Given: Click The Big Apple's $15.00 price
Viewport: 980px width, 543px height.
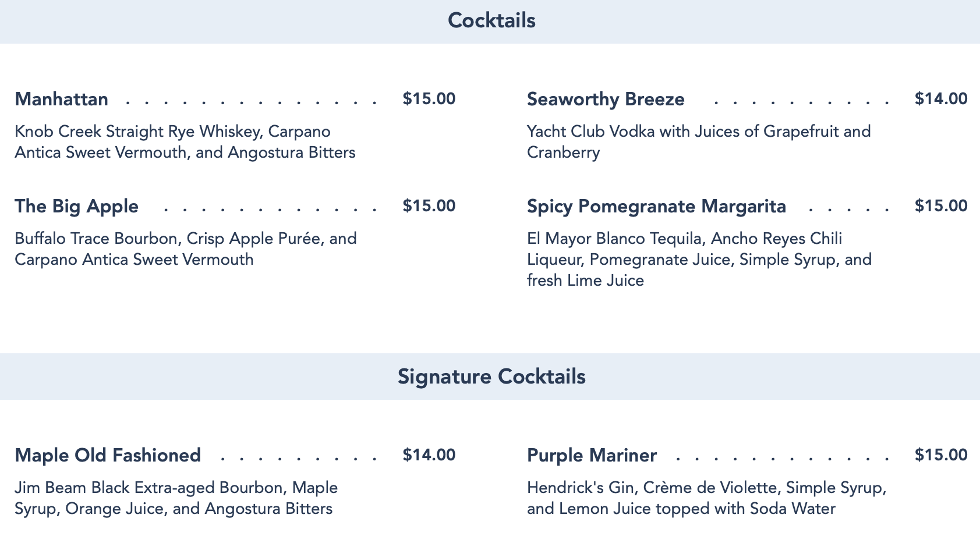Looking at the screenshot, I should [x=429, y=206].
